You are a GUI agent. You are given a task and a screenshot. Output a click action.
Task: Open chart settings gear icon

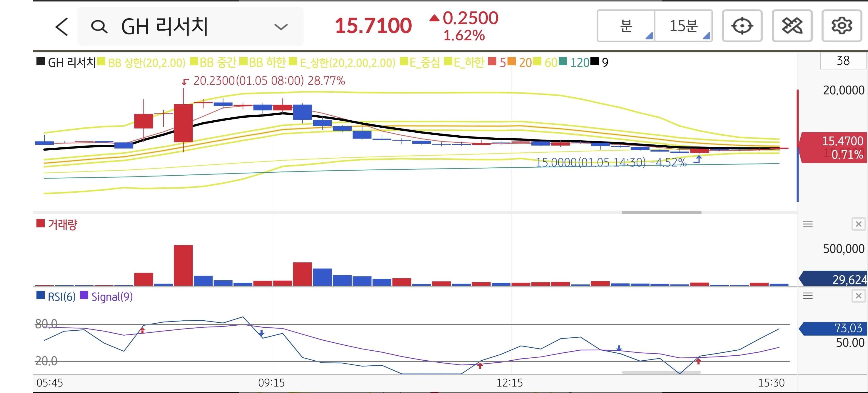[841, 26]
